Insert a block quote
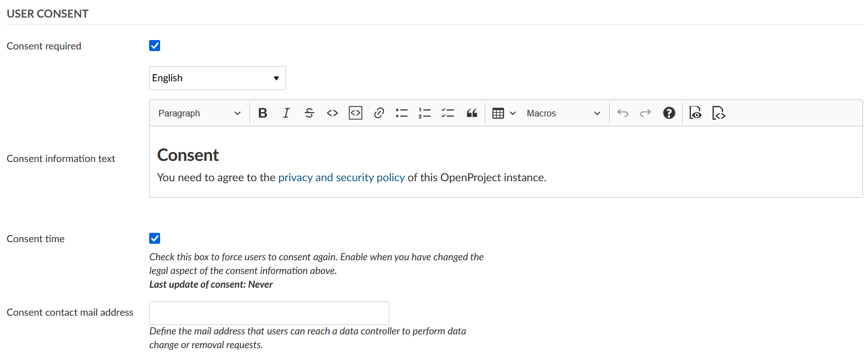Screen dimensions: 868x358 coord(472,113)
